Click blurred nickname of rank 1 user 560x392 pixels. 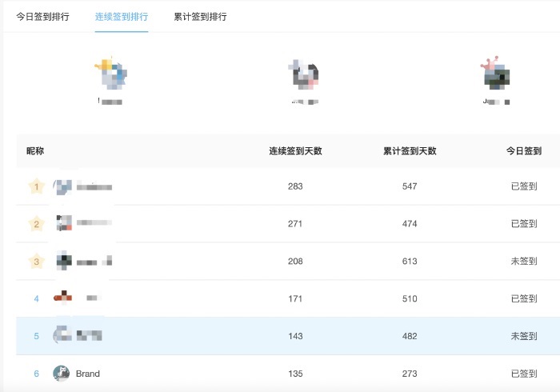point(94,186)
